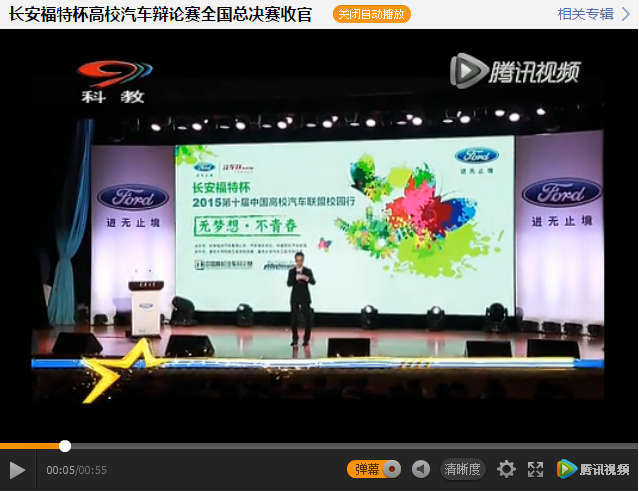Open player settings gear icon
This screenshot has height=491, width=639.
click(x=506, y=469)
